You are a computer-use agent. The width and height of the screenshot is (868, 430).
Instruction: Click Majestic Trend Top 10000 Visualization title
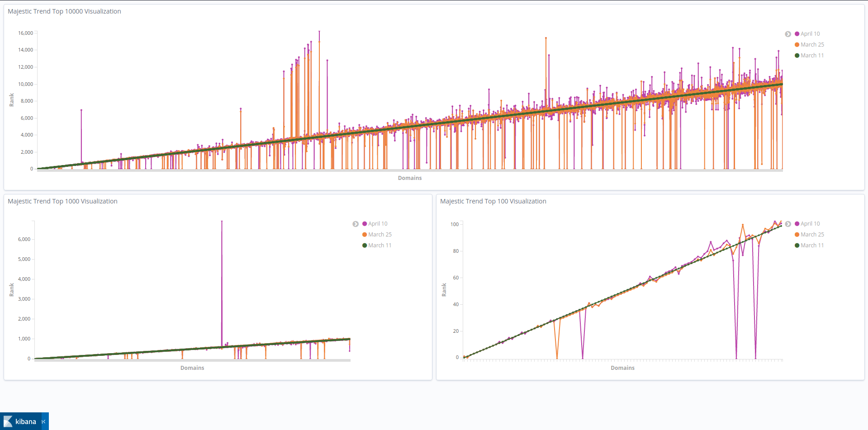pos(64,11)
